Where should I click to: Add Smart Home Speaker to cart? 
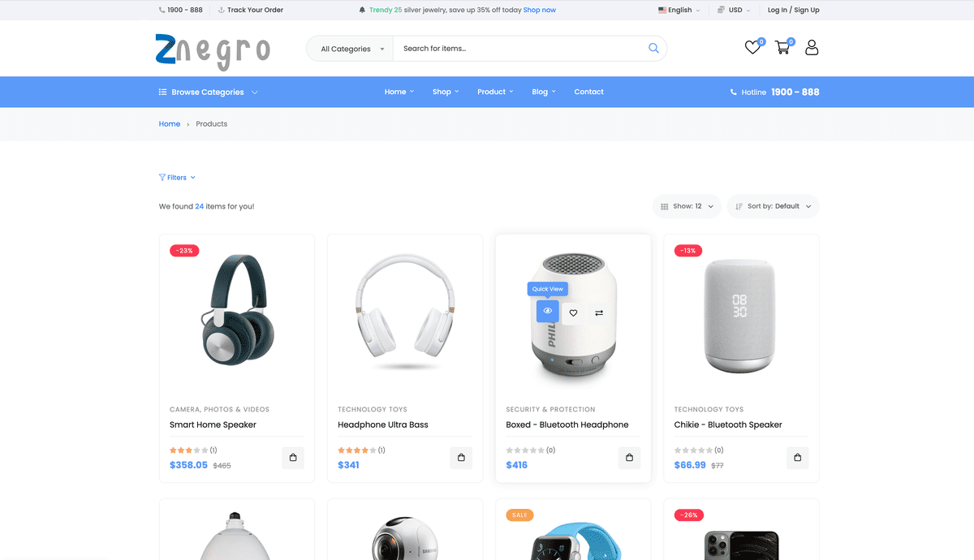click(x=293, y=458)
